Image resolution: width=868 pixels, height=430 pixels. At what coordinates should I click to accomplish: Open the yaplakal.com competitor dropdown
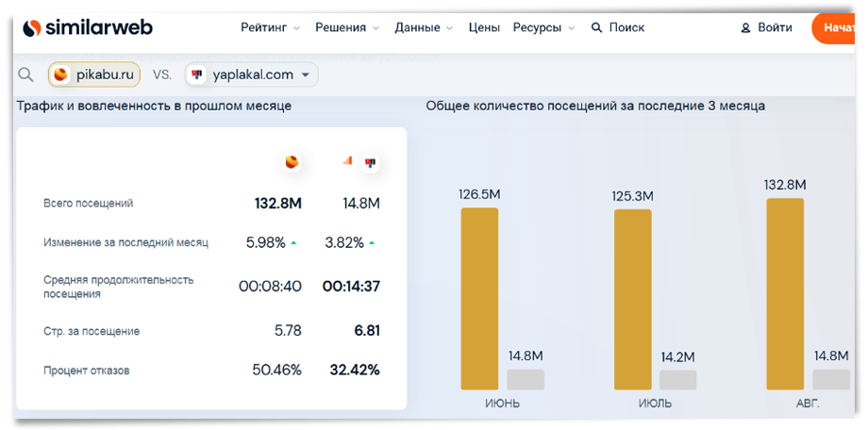251,74
